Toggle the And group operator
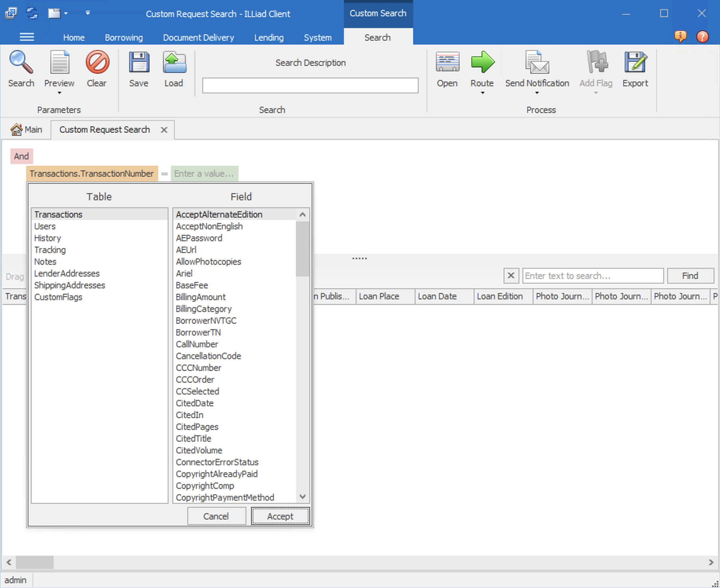The image size is (720, 588). [21, 156]
